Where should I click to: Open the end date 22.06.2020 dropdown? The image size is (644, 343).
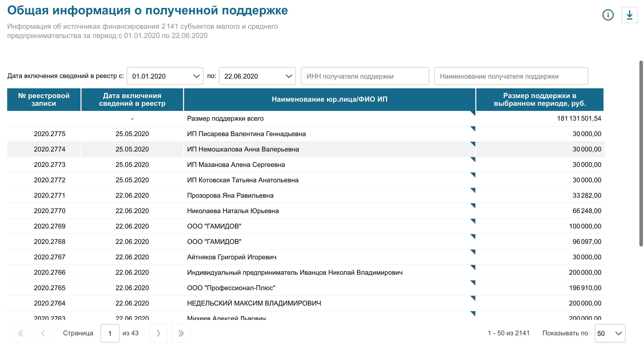[257, 76]
